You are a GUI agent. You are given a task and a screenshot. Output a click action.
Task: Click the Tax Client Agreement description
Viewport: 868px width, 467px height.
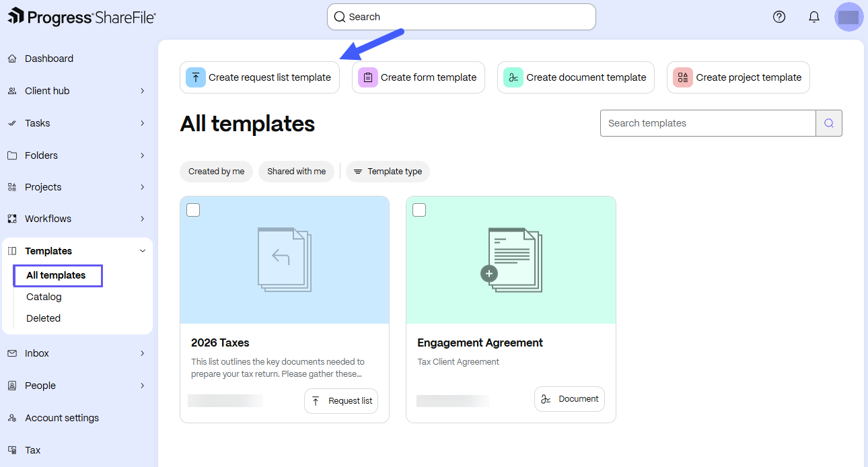click(458, 362)
